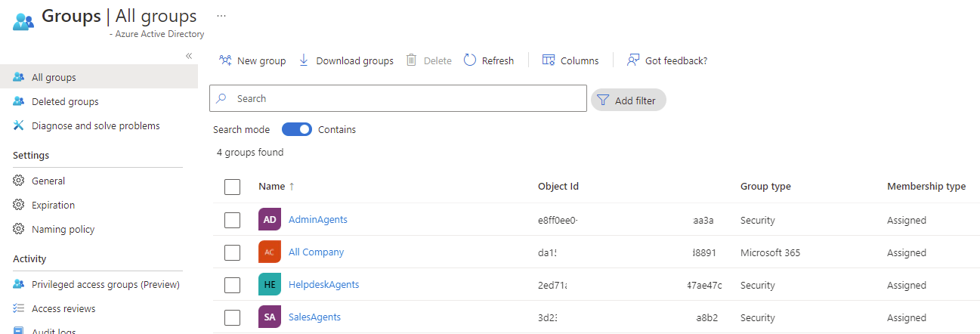980x334 pixels.
Task: Open the AdminAgents group link
Action: pos(318,220)
